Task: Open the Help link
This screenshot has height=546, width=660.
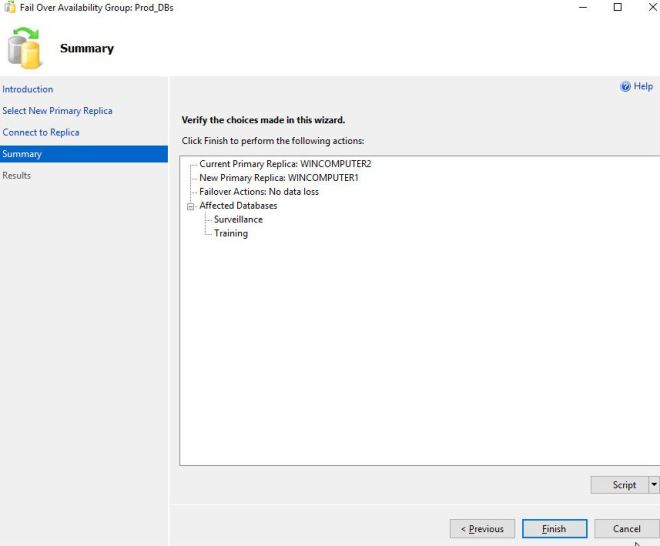Action: point(643,87)
